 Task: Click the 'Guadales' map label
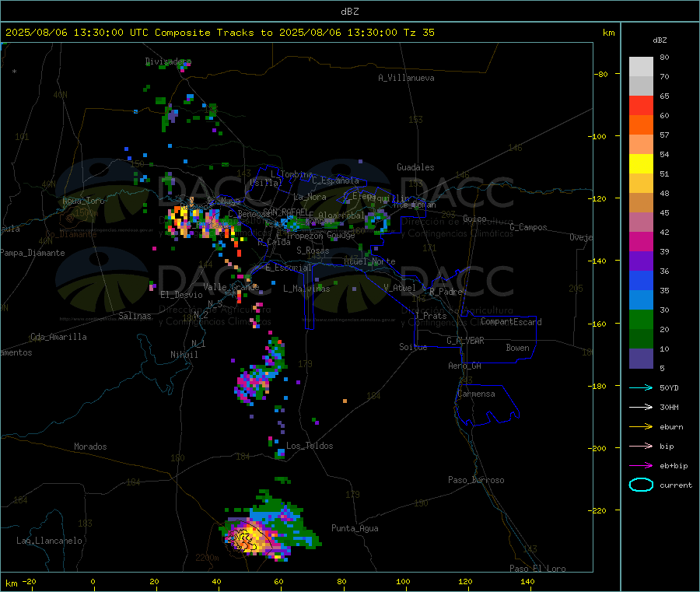tap(415, 167)
